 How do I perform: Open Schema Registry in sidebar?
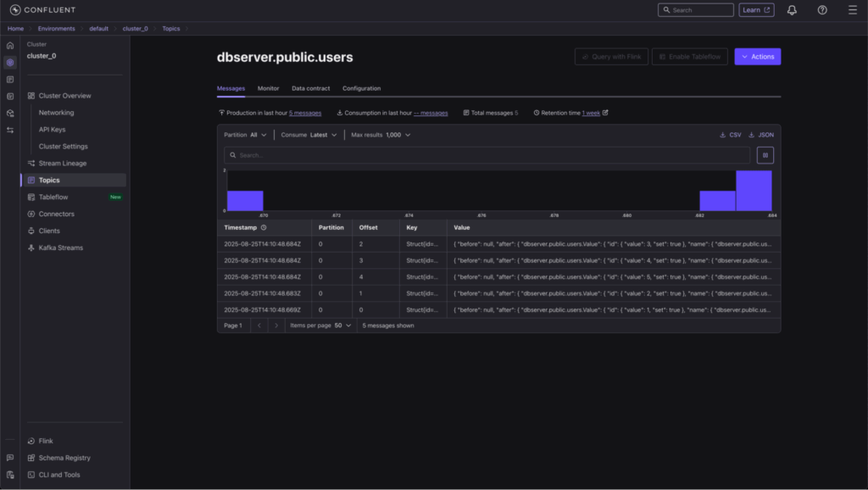(66, 458)
